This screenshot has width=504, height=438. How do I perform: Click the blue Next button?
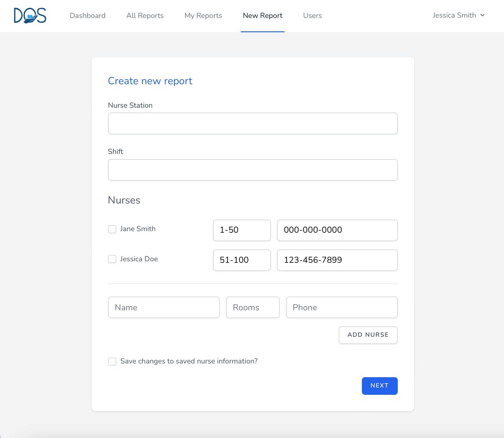tap(380, 386)
